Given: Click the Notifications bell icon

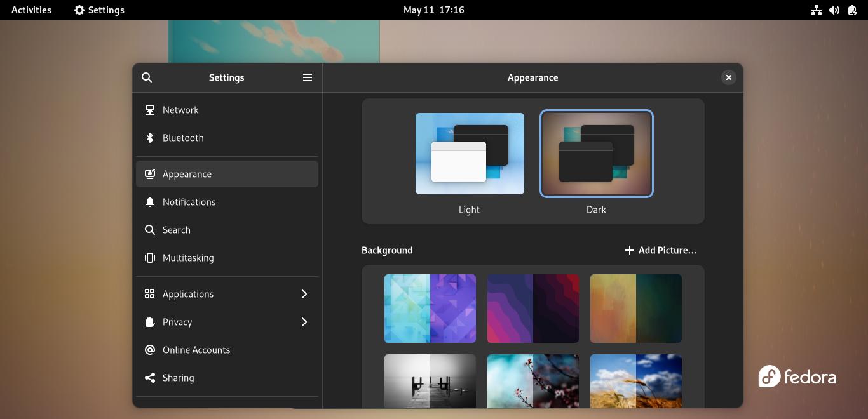Looking at the screenshot, I should 150,202.
